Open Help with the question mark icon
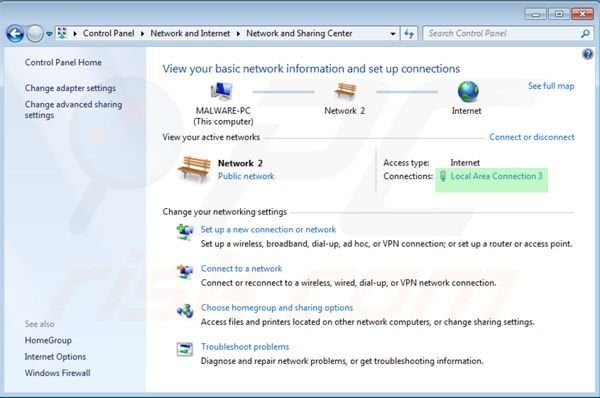 pyautogui.click(x=587, y=54)
